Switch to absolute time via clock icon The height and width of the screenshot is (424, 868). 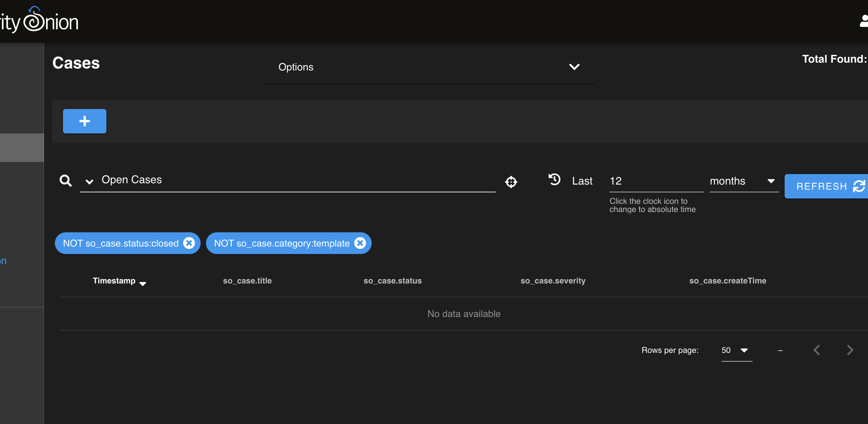555,179
